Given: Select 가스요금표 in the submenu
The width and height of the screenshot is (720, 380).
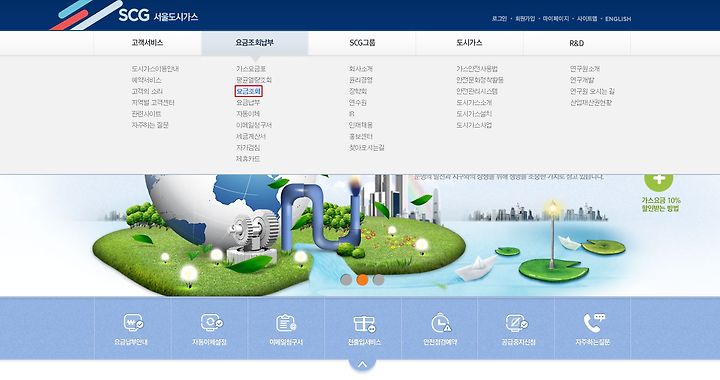Looking at the screenshot, I should click(251, 69).
